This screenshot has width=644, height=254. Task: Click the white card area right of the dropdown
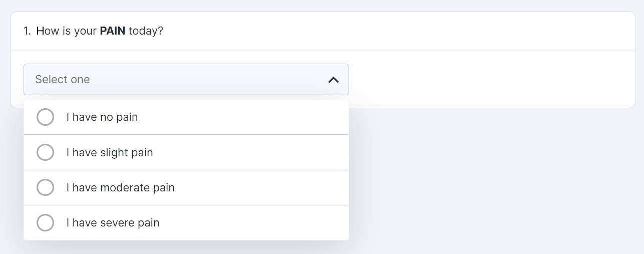[x=491, y=79]
